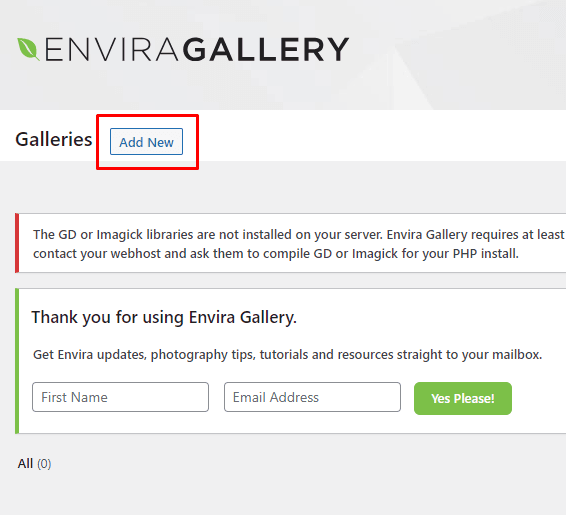Select the GD or Imagick error notice text
Viewport: 566px width, 515px height.
point(299,244)
